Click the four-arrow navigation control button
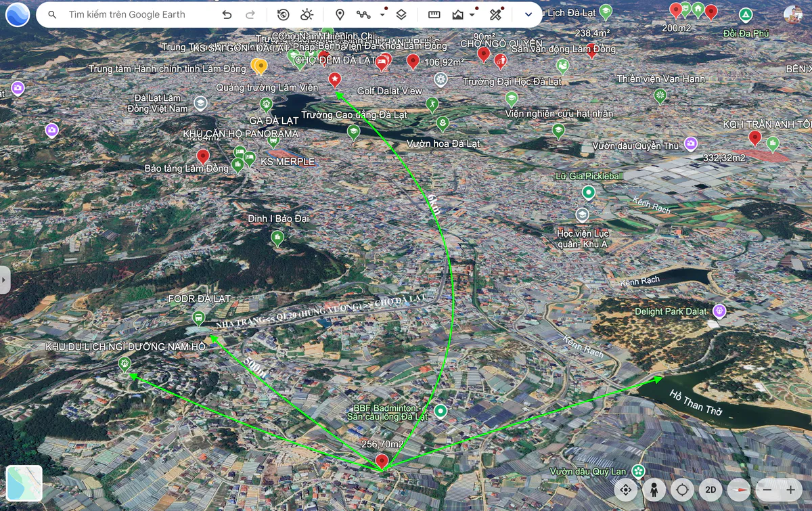 [x=626, y=489]
